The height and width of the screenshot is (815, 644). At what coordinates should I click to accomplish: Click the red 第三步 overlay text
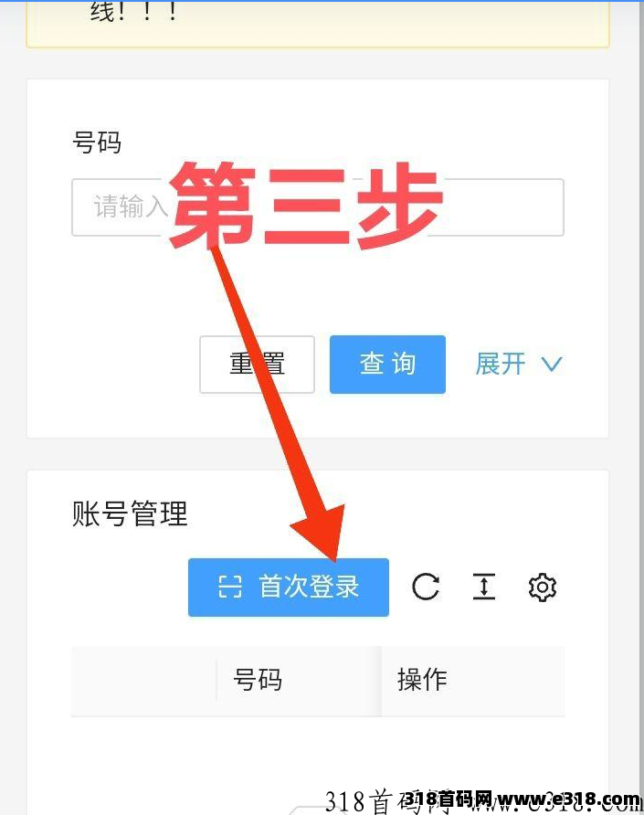[x=307, y=206]
